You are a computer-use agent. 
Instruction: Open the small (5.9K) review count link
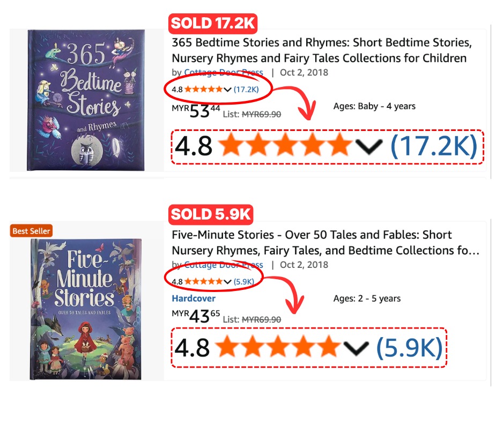pyautogui.click(x=244, y=281)
